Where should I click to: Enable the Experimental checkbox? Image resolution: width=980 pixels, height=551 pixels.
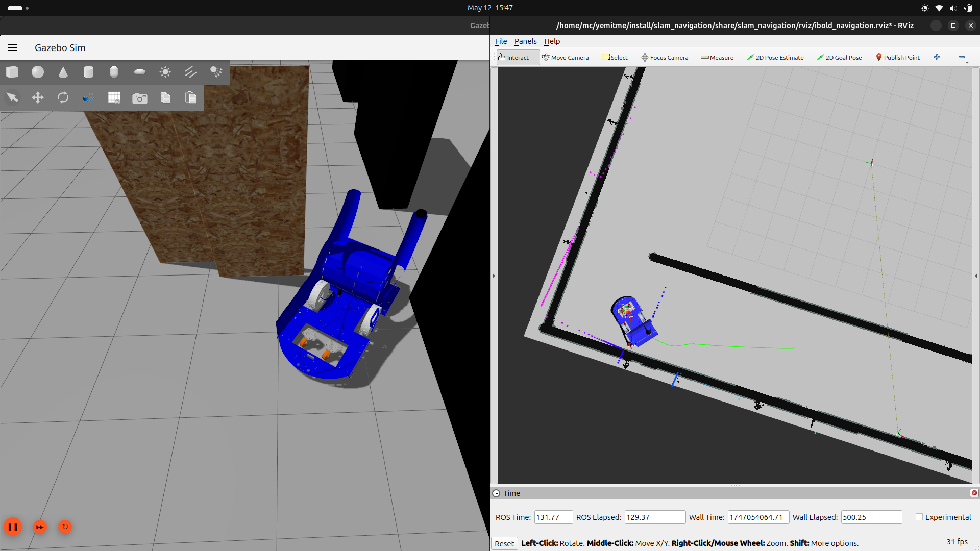(x=919, y=517)
